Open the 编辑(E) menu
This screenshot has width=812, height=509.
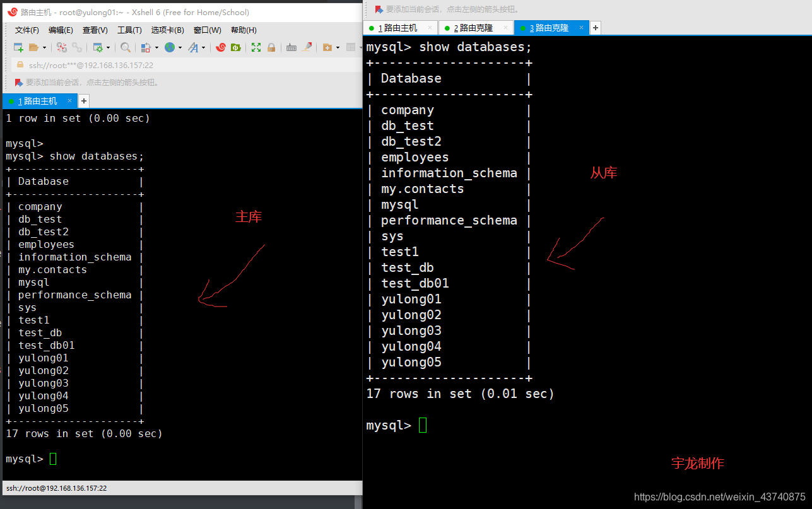[61, 30]
